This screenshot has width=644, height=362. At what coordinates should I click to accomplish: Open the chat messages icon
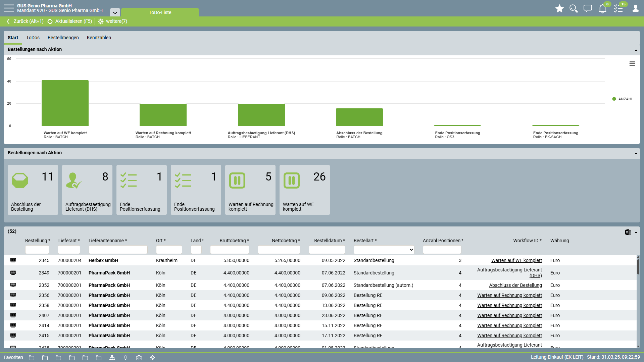(x=588, y=9)
